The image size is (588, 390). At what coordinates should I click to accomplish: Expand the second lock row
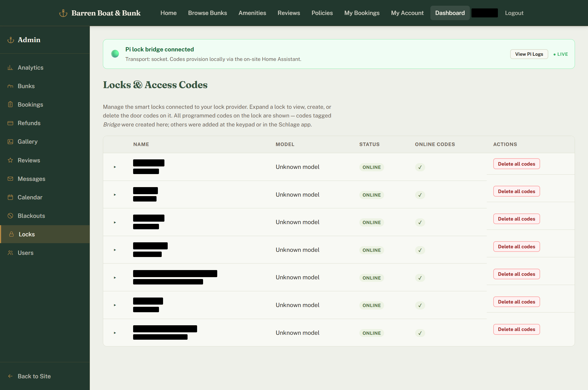115,195
